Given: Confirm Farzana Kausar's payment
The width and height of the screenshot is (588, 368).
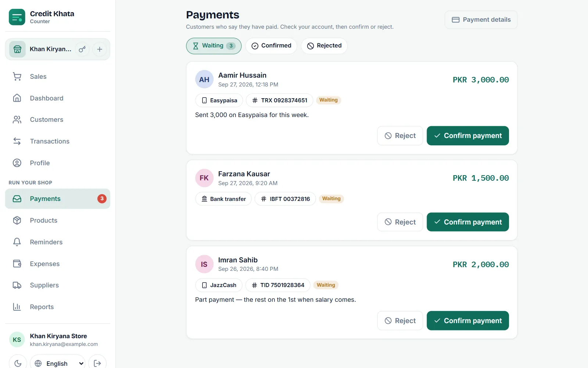Looking at the screenshot, I should point(468,222).
